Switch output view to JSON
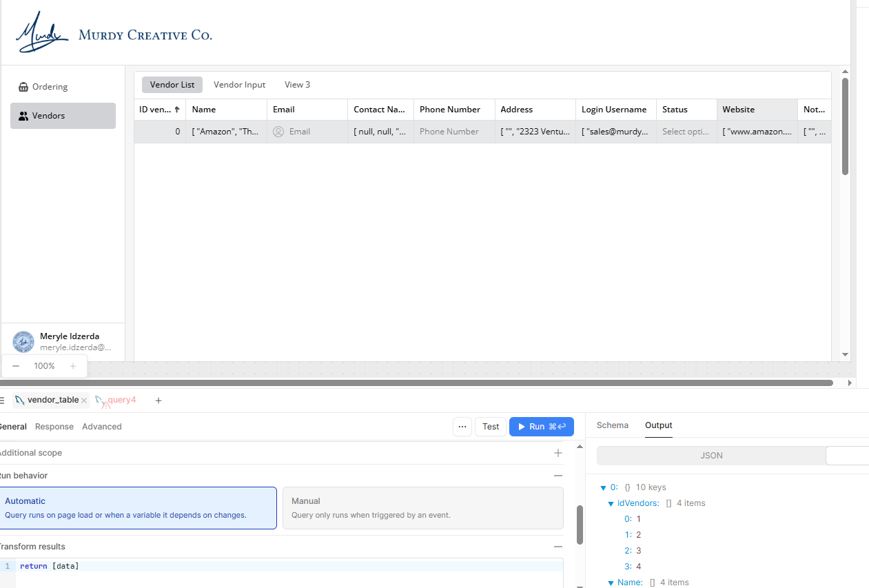This screenshot has width=869, height=588. (x=711, y=456)
